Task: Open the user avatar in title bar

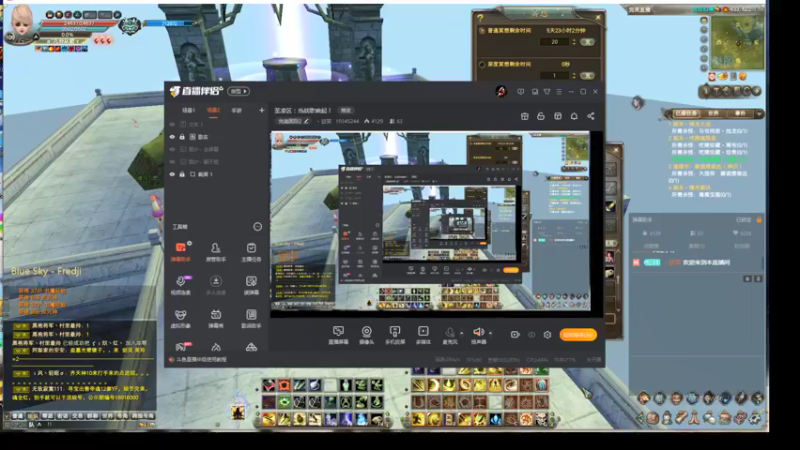Action: pyautogui.click(x=501, y=92)
